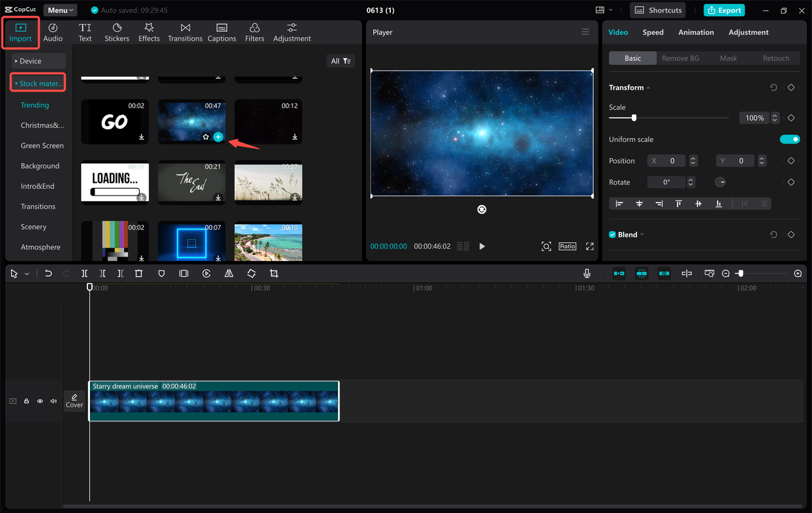The height and width of the screenshot is (513, 812).
Task: Select the Mirror icon above the timeline
Action: tap(229, 273)
